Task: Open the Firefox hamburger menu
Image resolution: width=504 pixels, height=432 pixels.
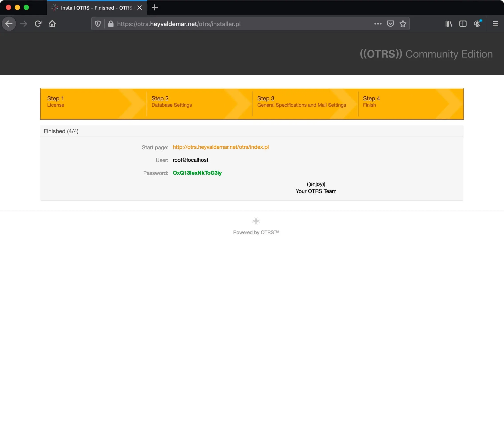Action: coord(496,24)
